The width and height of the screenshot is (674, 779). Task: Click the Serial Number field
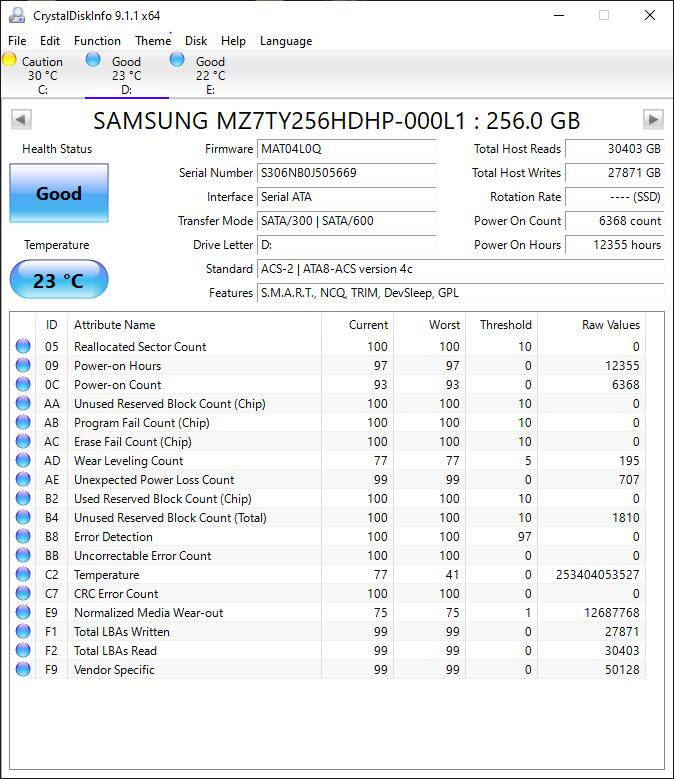point(346,173)
